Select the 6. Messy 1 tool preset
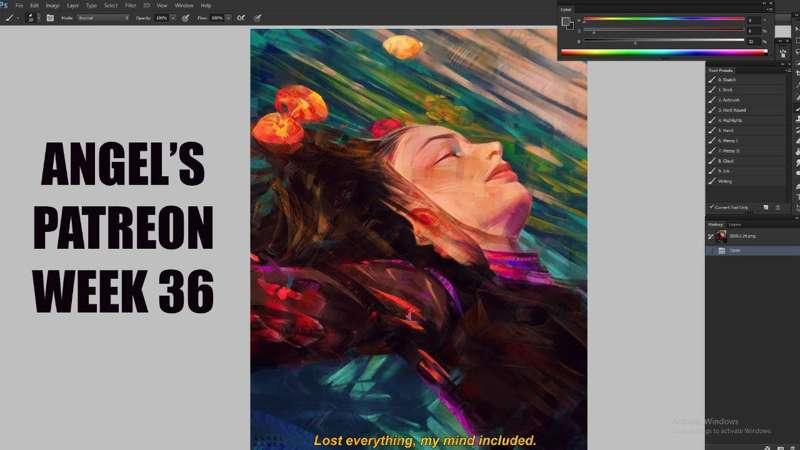The height and width of the screenshot is (450, 800). click(x=746, y=141)
